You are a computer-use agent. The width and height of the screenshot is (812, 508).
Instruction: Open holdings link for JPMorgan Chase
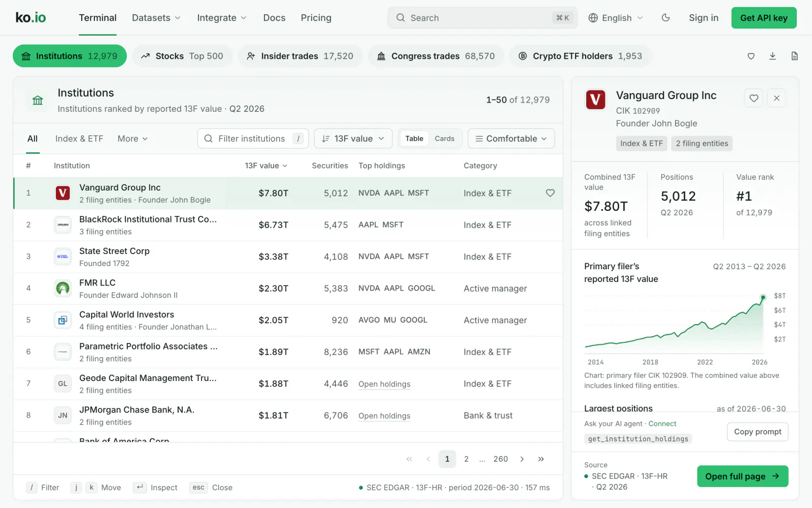pyautogui.click(x=384, y=416)
